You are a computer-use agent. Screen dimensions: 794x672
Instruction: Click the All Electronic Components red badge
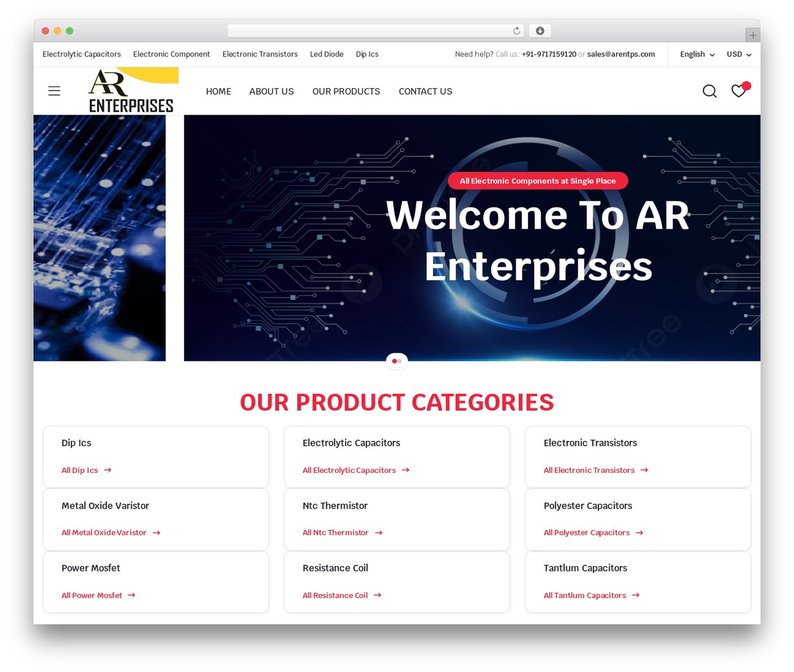click(x=538, y=181)
